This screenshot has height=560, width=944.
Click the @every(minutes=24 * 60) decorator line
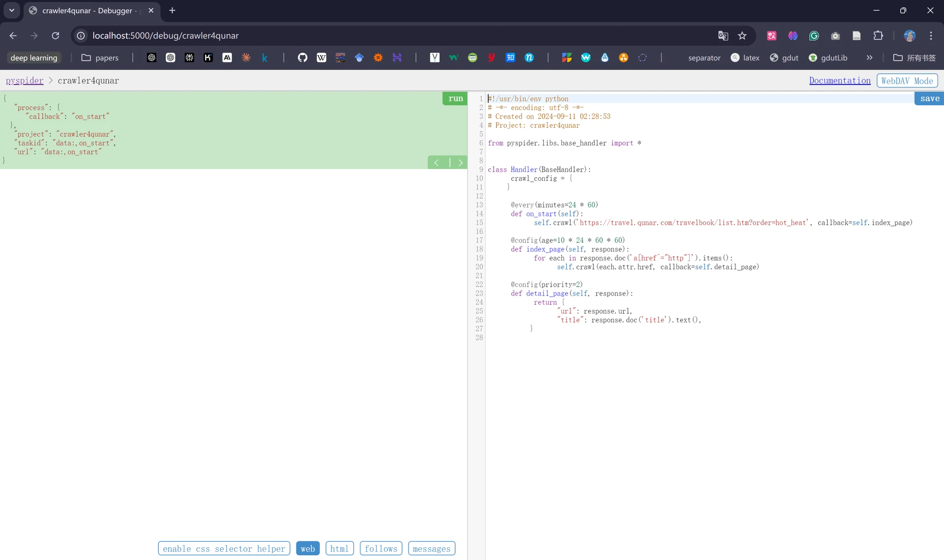point(554,205)
